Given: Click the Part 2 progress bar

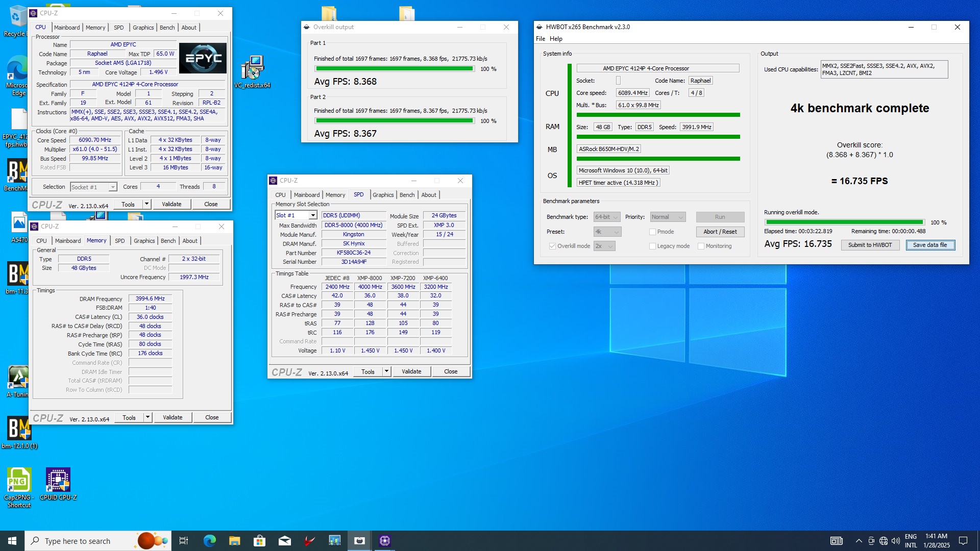Looking at the screenshot, I should click(x=395, y=121).
